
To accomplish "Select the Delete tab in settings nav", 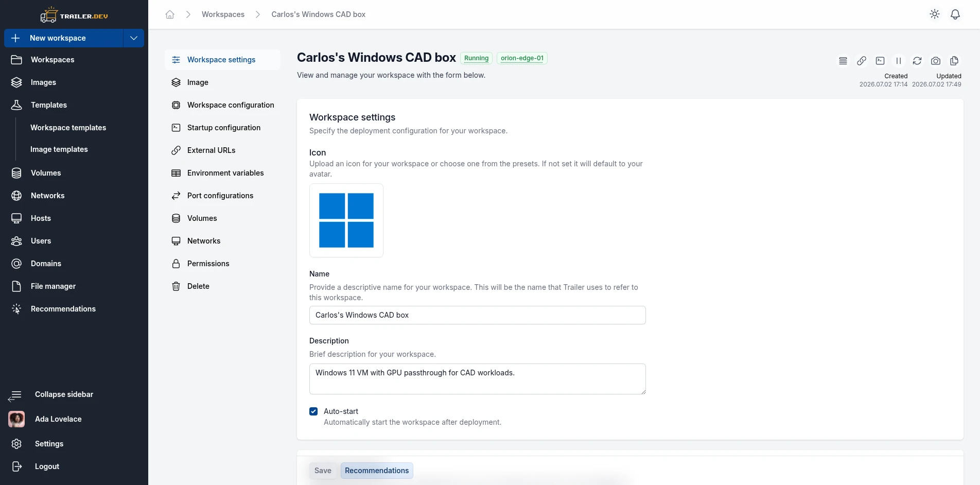I will 222,286.
